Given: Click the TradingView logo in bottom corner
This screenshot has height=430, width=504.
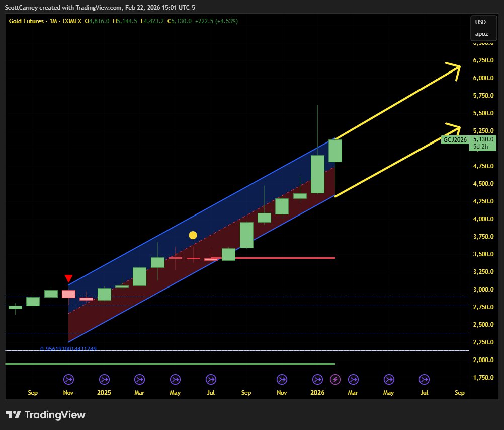Looking at the screenshot, I should click(x=44, y=415).
